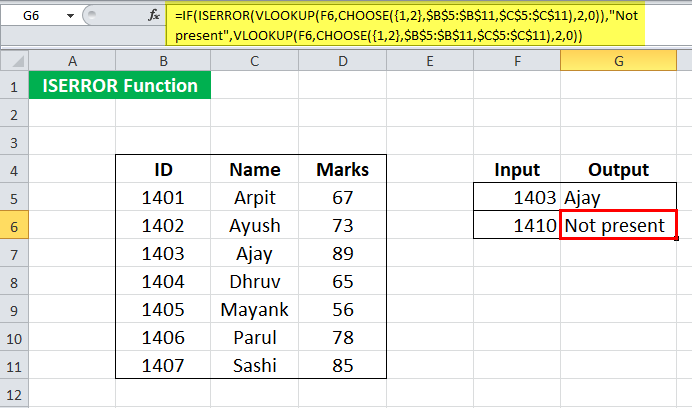The width and height of the screenshot is (692, 408).
Task: Select column D header
Action: [342, 61]
